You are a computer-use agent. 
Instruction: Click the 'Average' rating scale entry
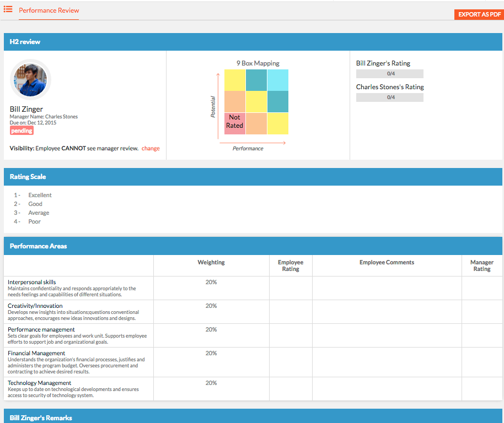point(39,213)
